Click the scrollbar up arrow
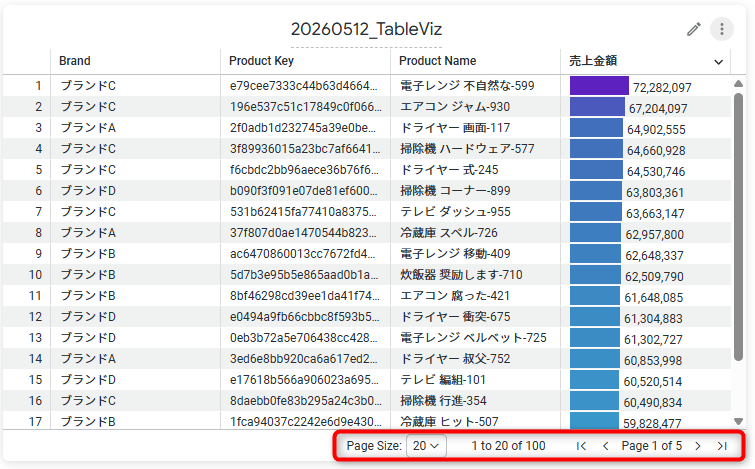 pos(738,84)
